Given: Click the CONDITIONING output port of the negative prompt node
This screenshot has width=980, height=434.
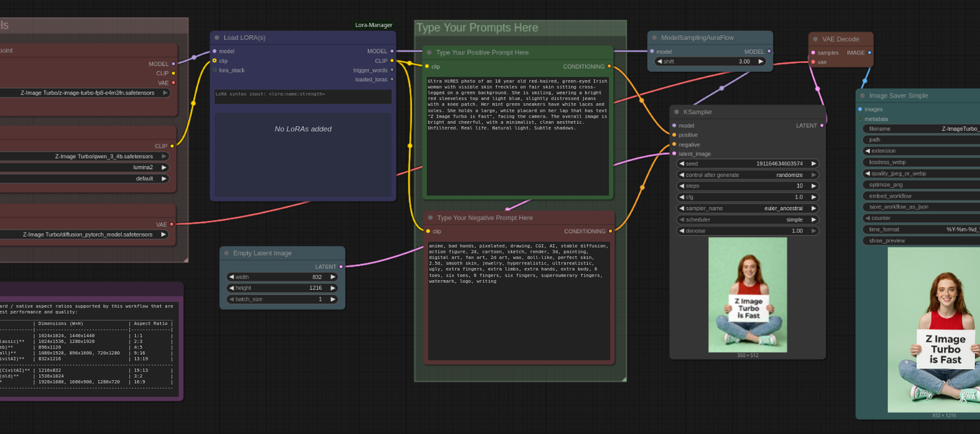Looking at the screenshot, I should [610, 231].
